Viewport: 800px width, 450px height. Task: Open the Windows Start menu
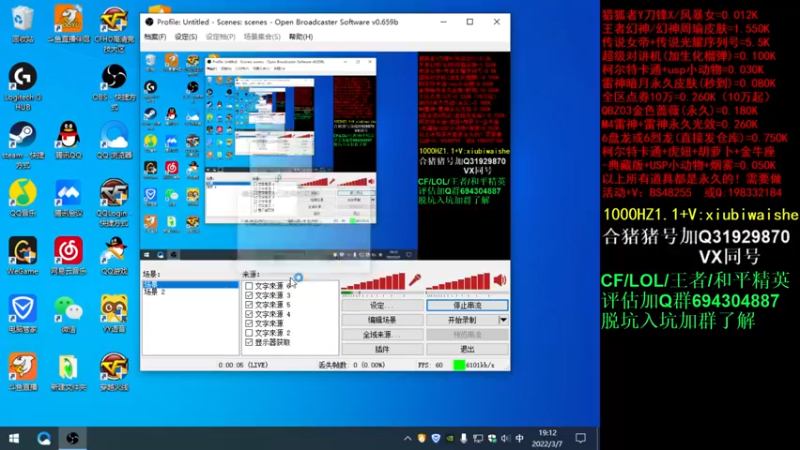point(14,438)
